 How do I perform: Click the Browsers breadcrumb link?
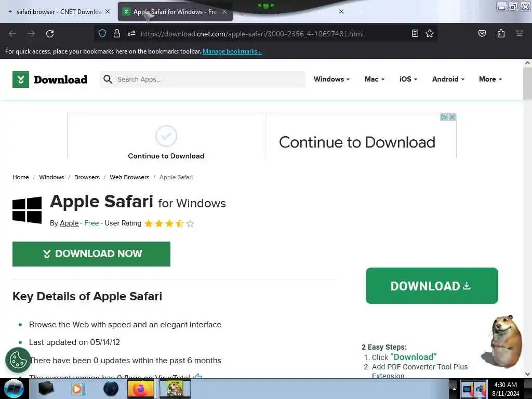[87, 177]
